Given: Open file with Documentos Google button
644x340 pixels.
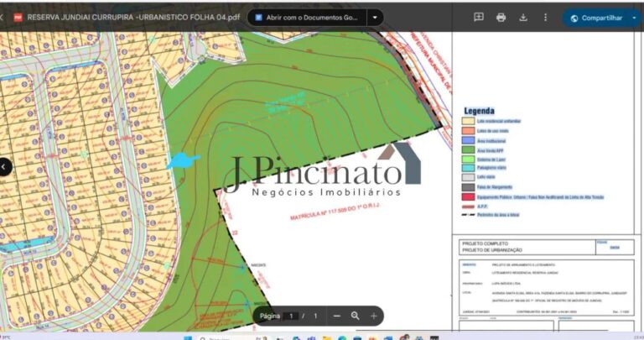Looking at the screenshot, I should click(307, 18).
